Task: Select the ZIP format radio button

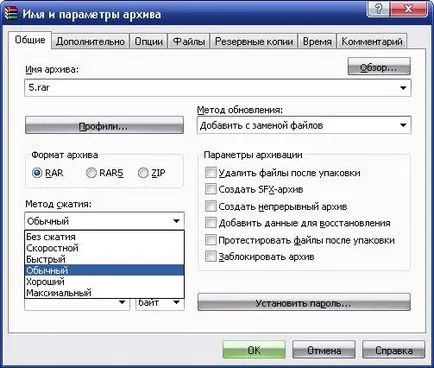Action: 143,173
